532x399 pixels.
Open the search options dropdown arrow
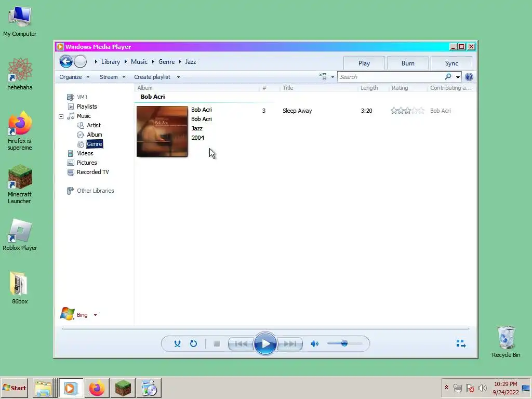point(458,77)
